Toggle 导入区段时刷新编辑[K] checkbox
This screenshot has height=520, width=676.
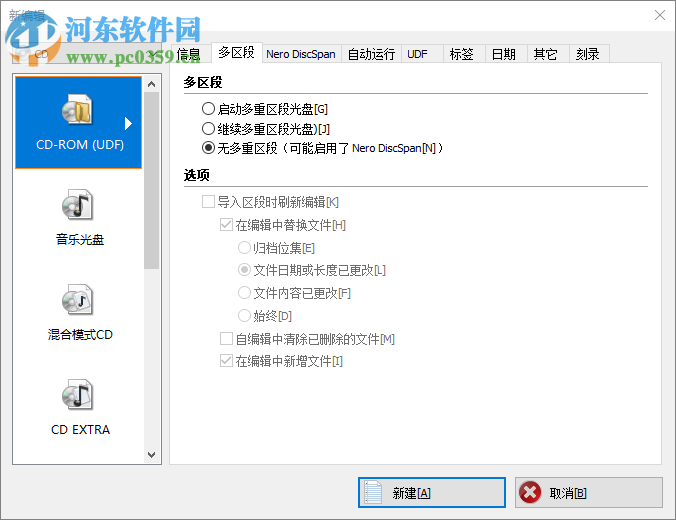[x=208, y=201]
